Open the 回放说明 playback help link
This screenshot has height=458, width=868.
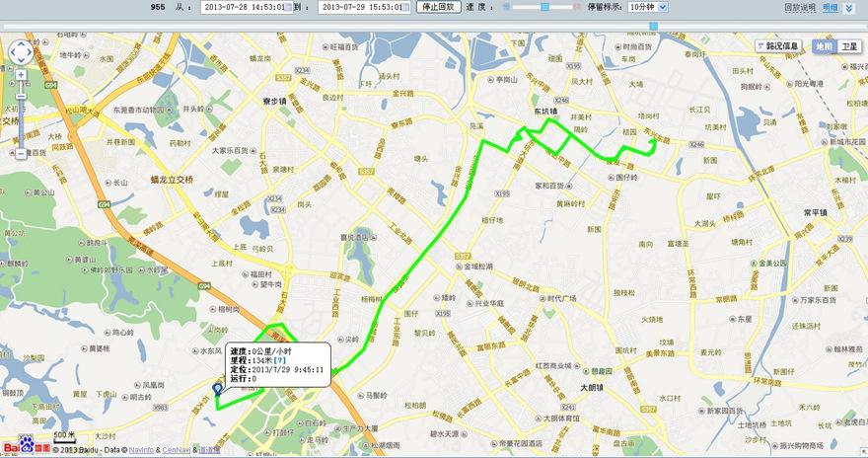[x=800, y=8]
